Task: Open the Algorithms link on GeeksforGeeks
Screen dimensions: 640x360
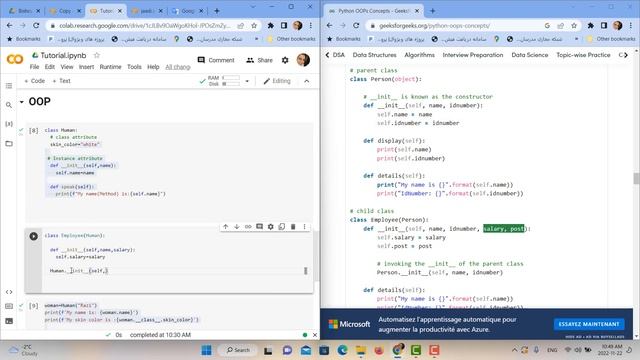Action: [419, 55]
